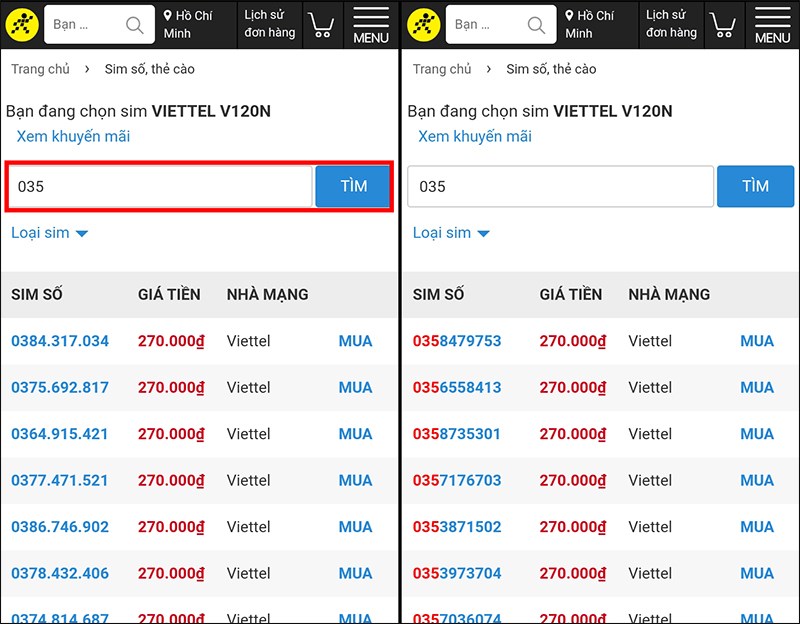This screenshot has width=800, height=624.
Task: Buy sim number 0358479753
Action: coord(757,341)
